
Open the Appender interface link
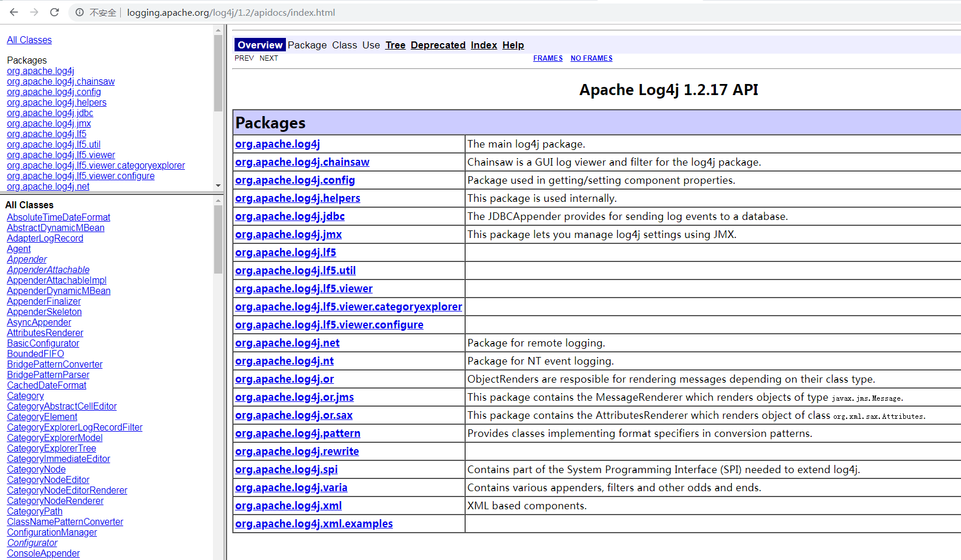click(27, 260)
